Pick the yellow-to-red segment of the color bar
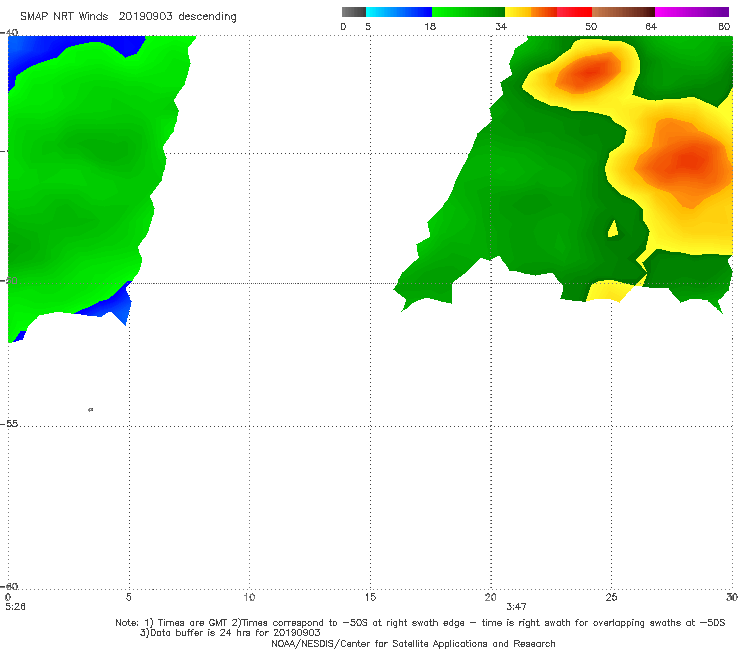The height and width of the screenshot is (650, 740). point(548,12)
